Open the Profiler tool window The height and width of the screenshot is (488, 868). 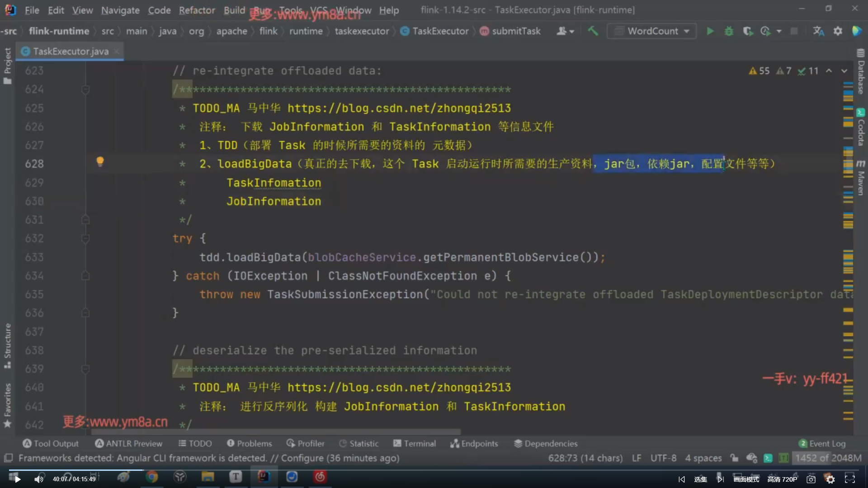[x=306, y=443]
